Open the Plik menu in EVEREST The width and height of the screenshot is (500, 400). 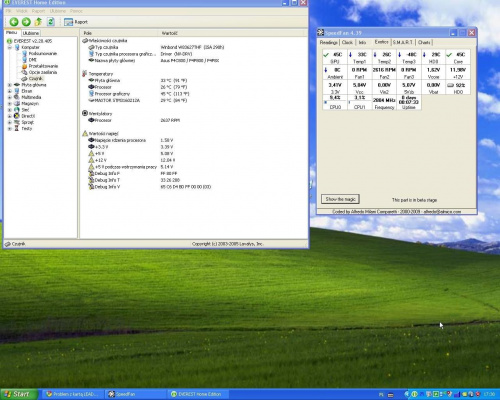coord(8,11)
